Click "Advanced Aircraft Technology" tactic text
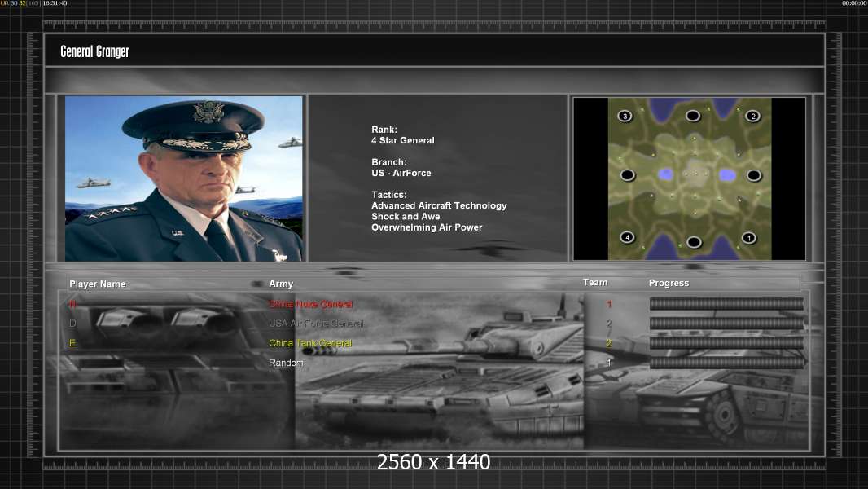 point(439,206)
